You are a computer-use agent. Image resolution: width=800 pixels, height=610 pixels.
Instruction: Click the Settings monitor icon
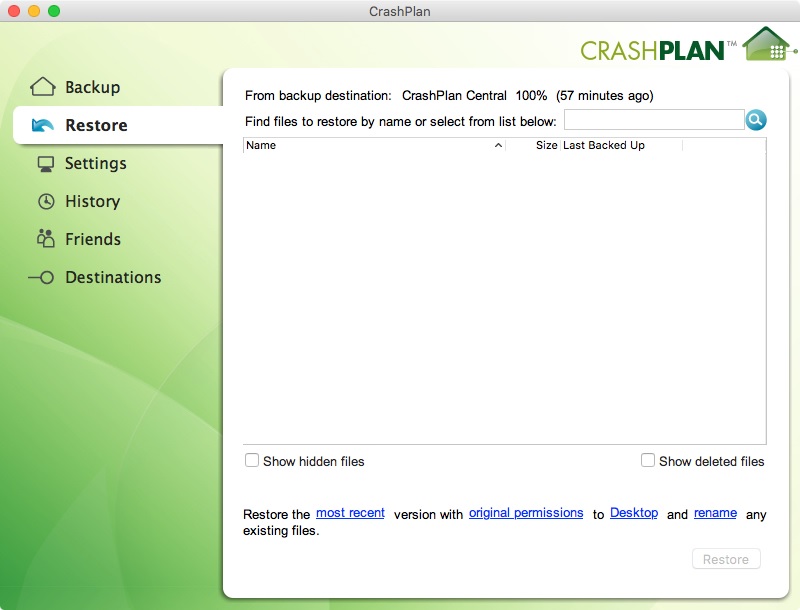pyautogui.click(x=45, y=163)
